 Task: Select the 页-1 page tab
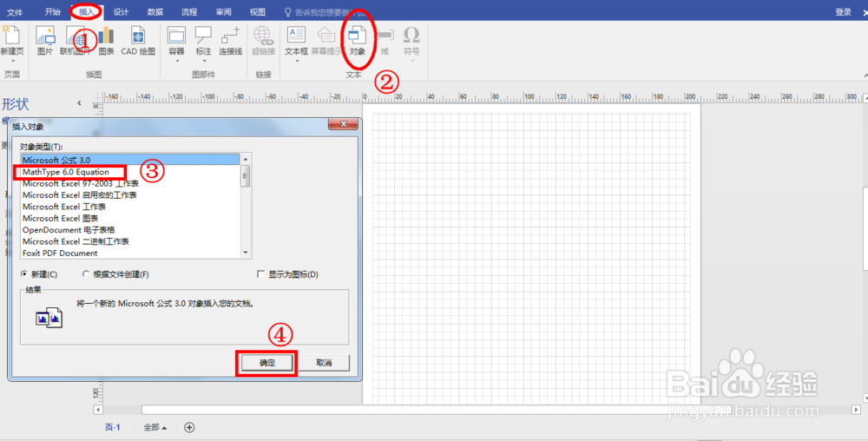112,427
